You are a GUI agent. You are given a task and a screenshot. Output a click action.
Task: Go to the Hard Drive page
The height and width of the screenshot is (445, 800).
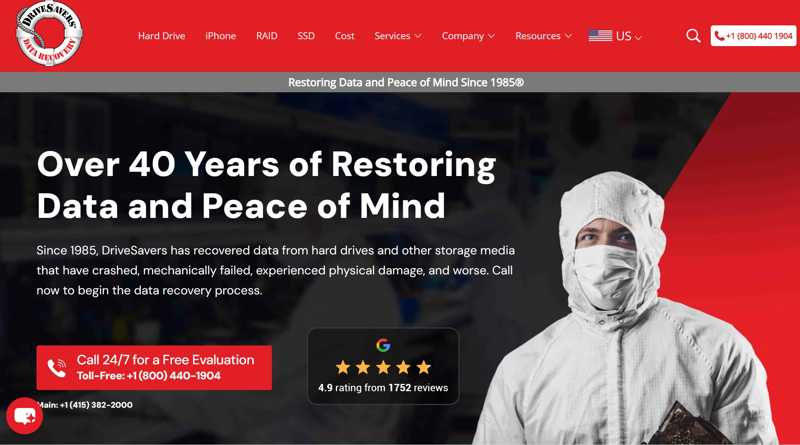point(161,36)
